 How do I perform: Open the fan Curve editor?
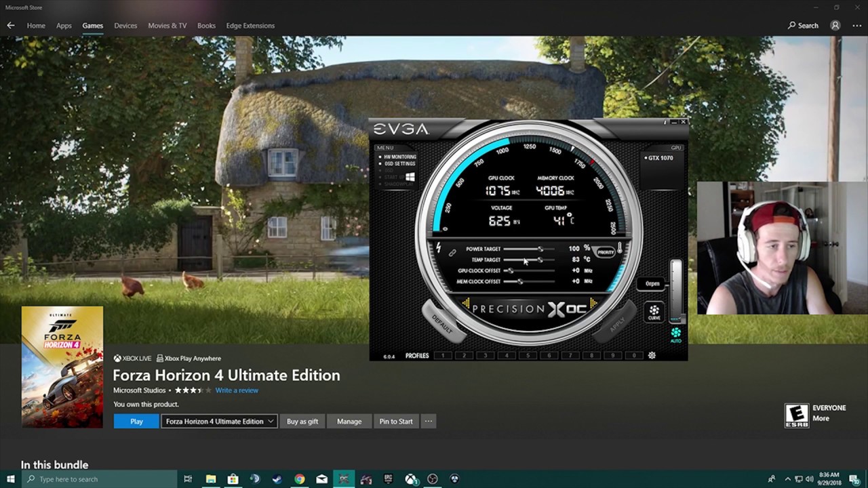pyautogui.click(x=654, y=312)
